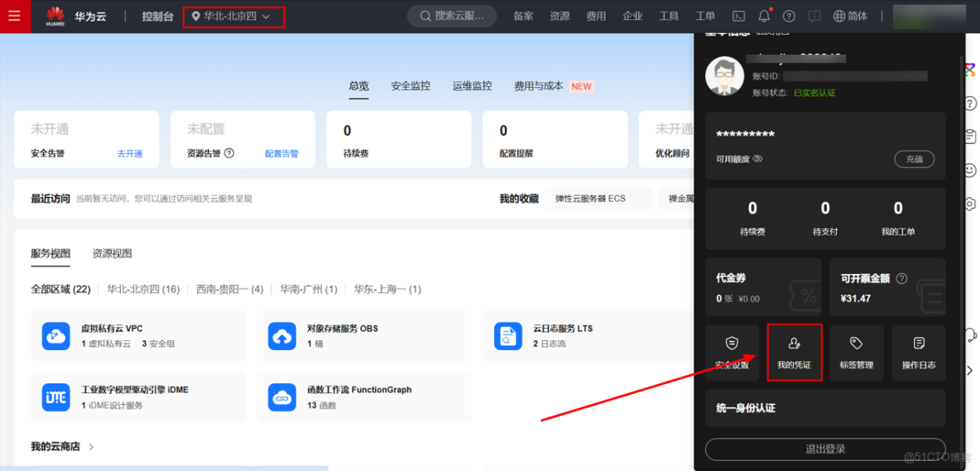Select the 总览 tab
Viewport: 980px width, 471px height.
tap(358, 86)
